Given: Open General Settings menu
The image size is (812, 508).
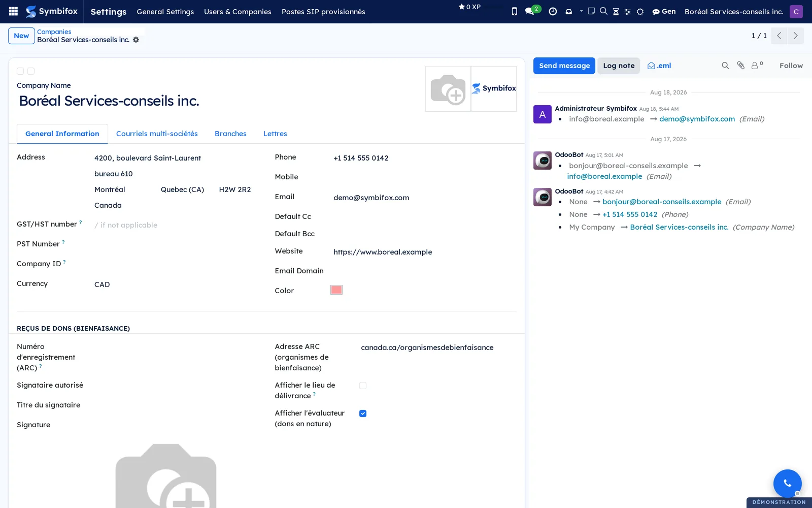Looking at the screenshot, I should (165, 12).
